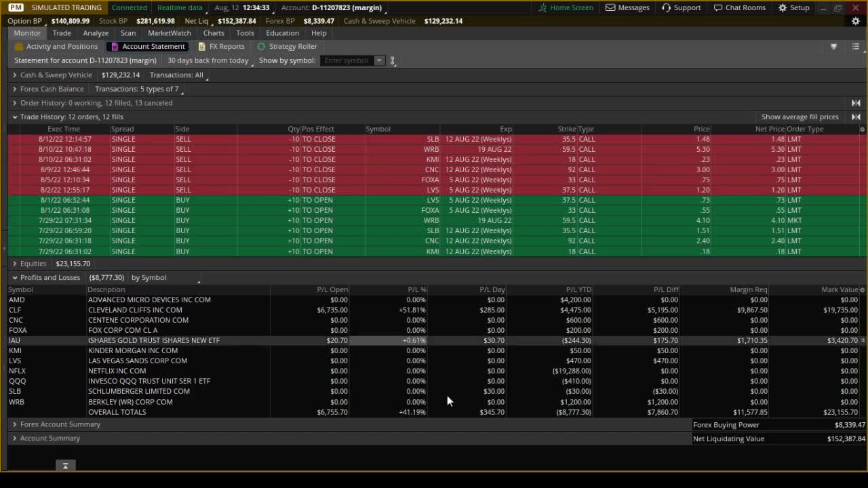Expand the Forex Cash Balance section
The height and width of the screenshot is (488, 868).
[x=14, y=89]
